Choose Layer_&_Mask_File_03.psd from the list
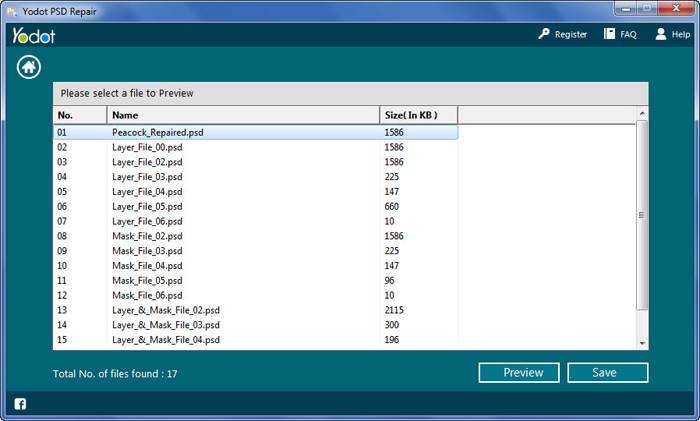The image size is (700, 421). tap(255, 325)
